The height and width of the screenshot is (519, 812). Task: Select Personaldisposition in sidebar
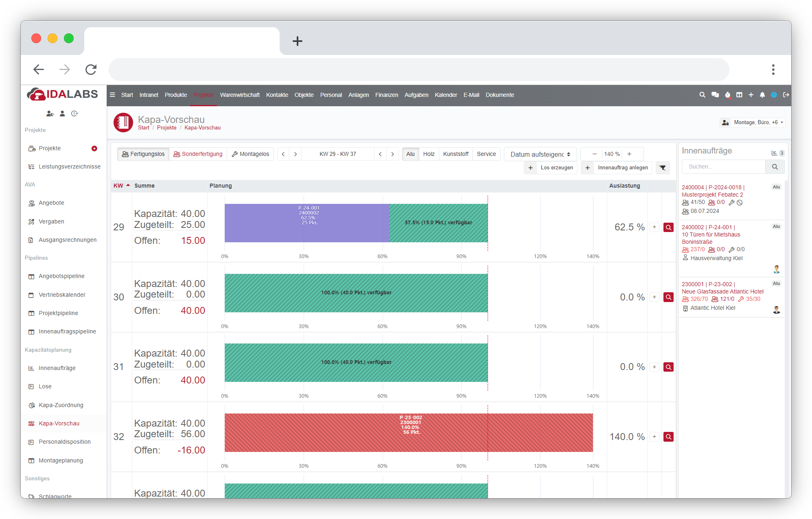pos(64,442)
